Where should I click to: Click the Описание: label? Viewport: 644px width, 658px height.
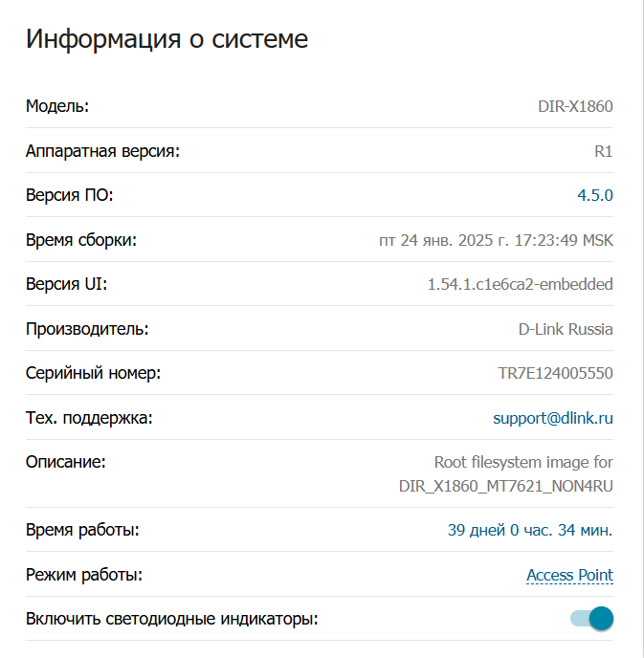[66, 462]
